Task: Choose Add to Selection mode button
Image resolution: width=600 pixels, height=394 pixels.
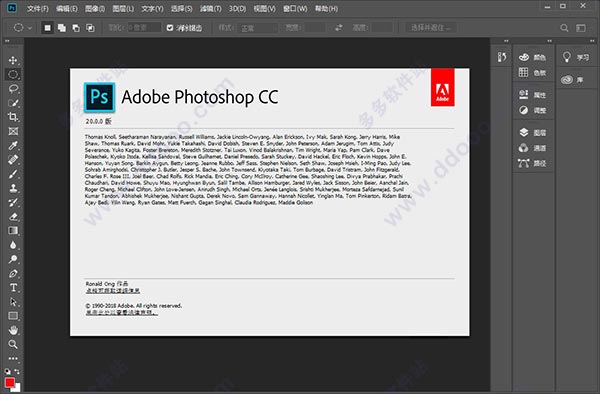Action: [x=62, y=28]
